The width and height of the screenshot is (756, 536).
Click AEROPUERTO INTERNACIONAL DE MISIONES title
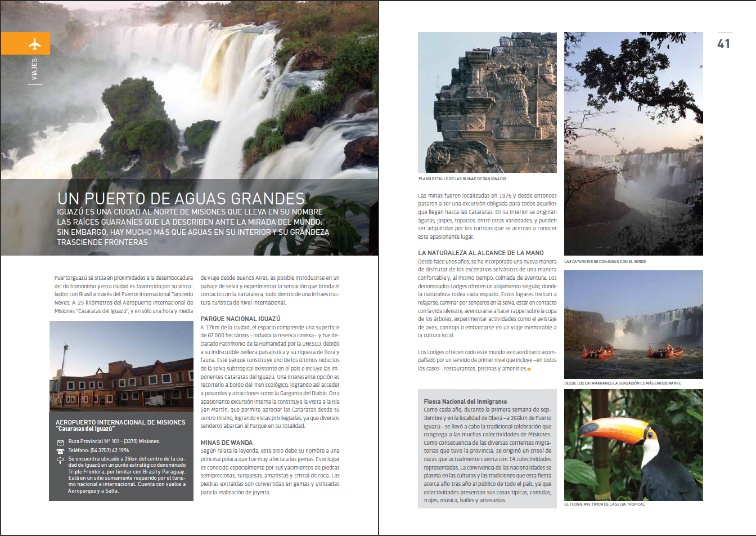120,422
